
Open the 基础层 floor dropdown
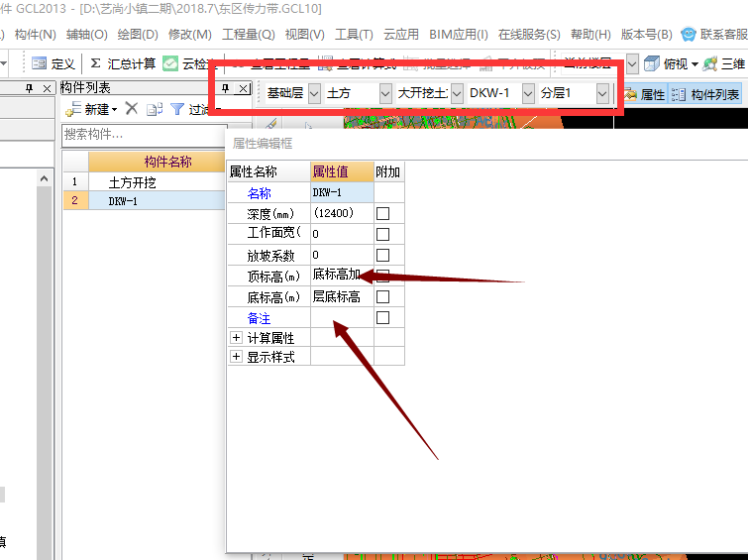tap(314, 93)
